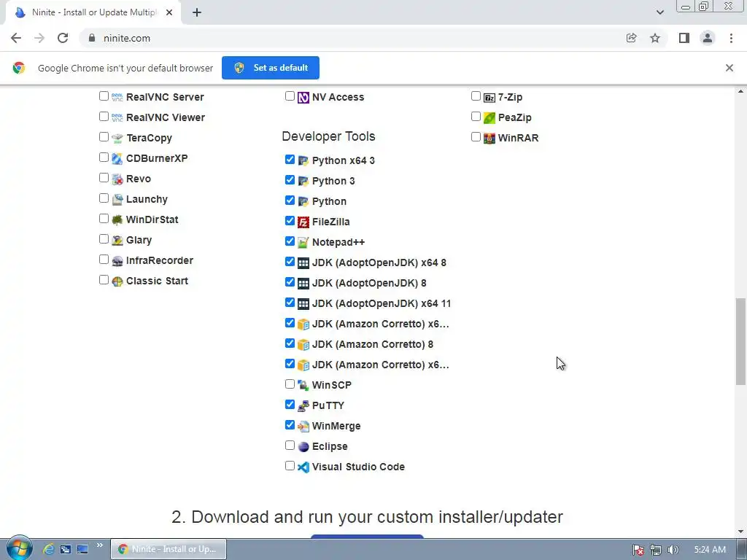Click the page vertical scrollbar thumb

click(740, 341)
